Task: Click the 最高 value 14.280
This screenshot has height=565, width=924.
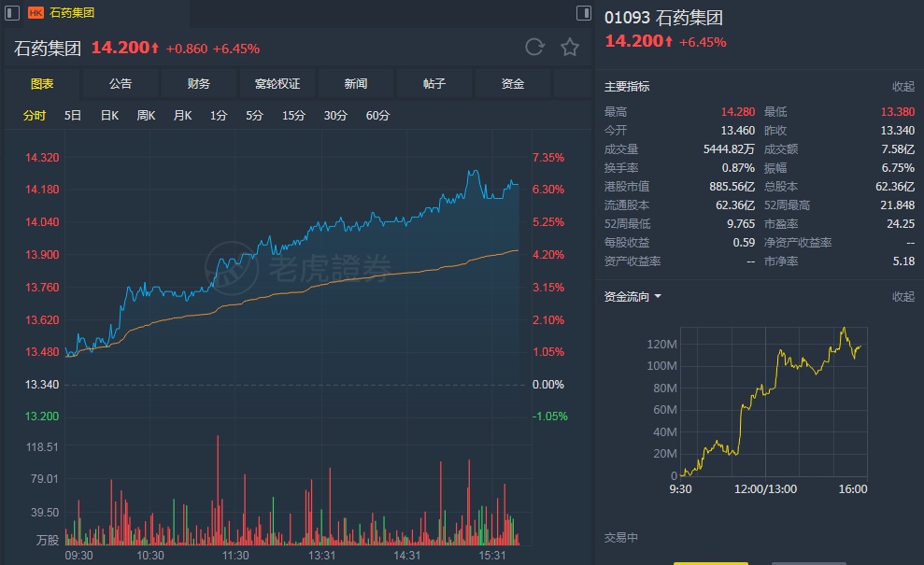Action: tap(738, 112)
